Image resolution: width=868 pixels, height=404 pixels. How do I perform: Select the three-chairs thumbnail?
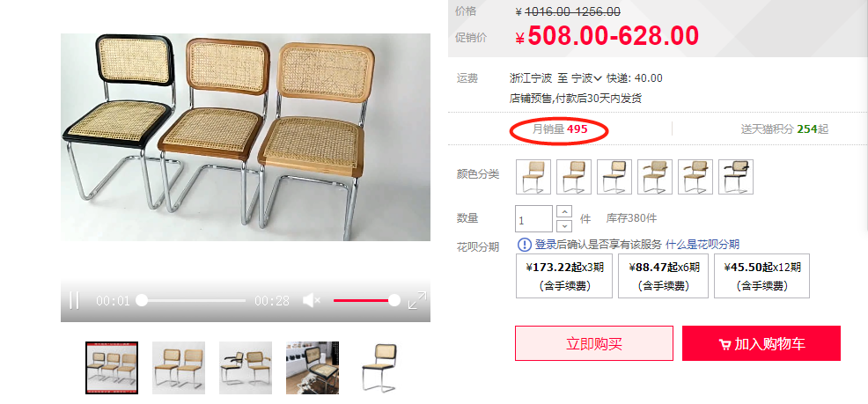[112, 368]
